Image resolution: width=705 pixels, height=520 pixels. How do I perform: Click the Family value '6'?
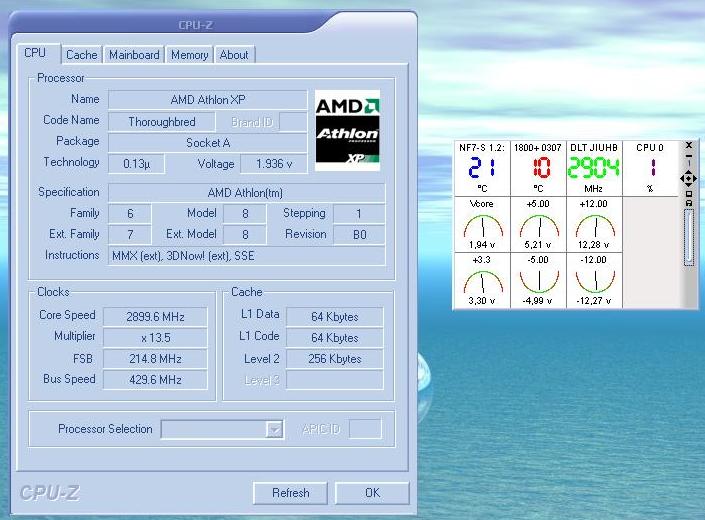pyautogui.click(x=130, y=213)
